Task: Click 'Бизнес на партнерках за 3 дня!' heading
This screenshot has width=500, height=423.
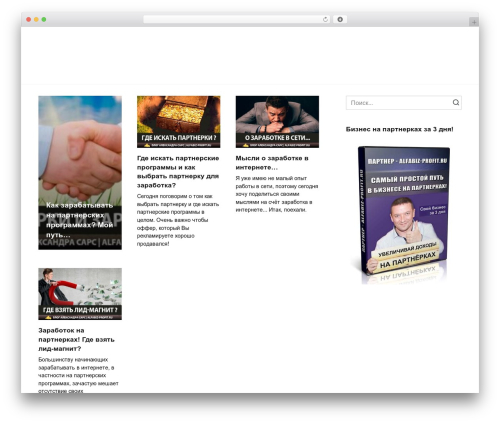Action: 399,129
